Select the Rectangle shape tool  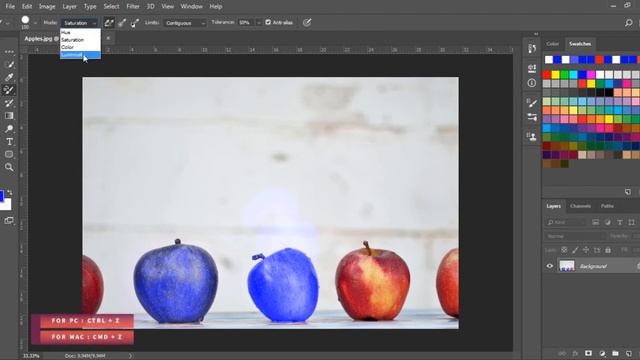[9, 154]
